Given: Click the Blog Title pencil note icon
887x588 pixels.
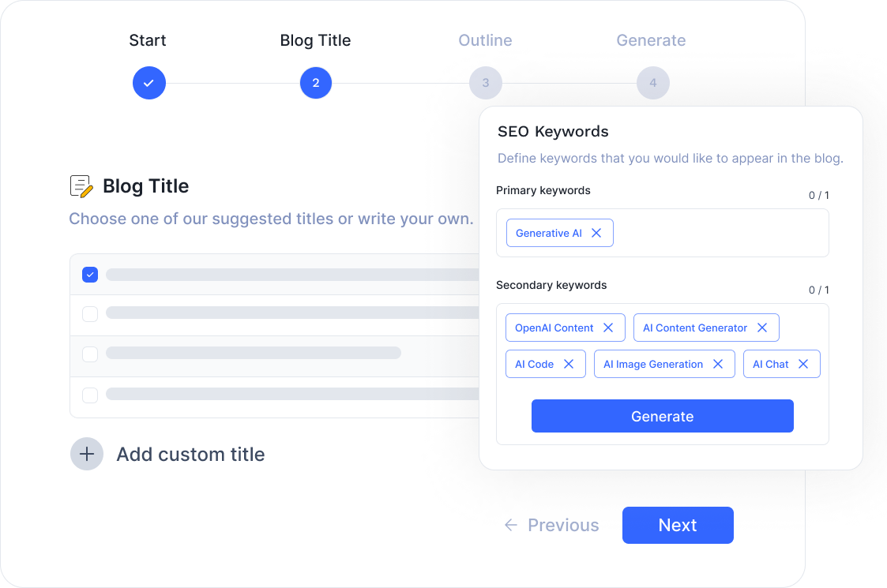Looking at the screenshot, I should [81, 186].
